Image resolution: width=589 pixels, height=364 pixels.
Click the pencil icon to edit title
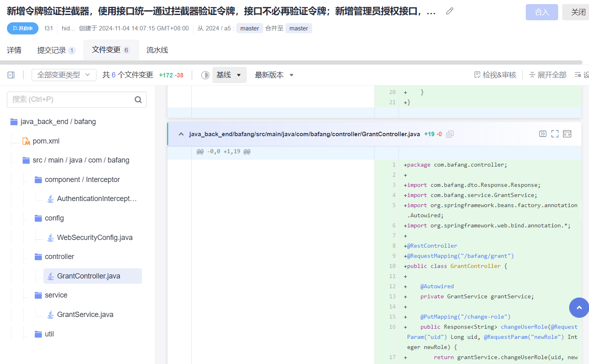[450, 11]
